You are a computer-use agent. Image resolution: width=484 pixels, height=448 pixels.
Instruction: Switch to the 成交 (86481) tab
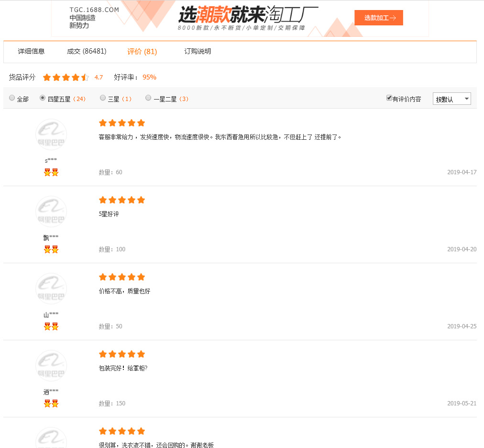tap(87, 51)
